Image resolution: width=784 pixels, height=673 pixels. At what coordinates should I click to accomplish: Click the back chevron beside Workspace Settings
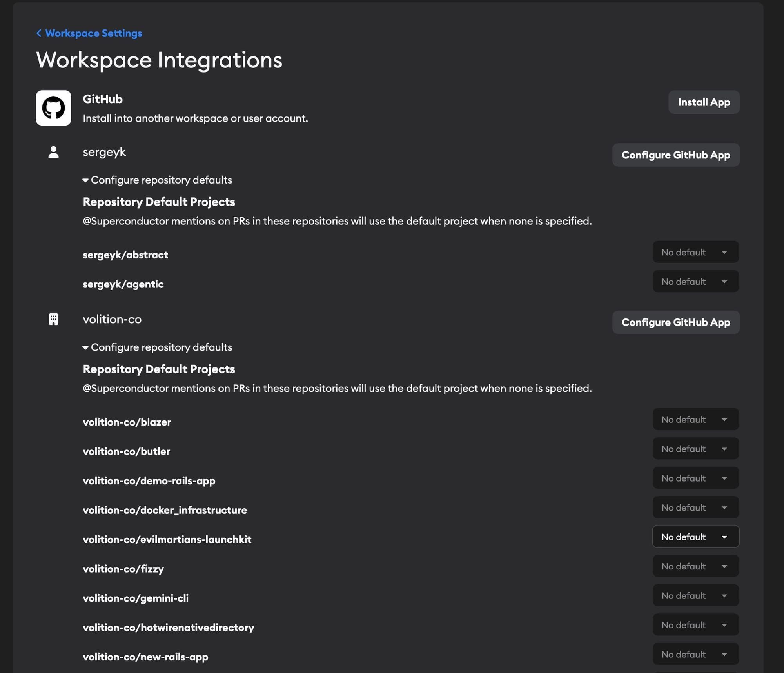[39, 33]
